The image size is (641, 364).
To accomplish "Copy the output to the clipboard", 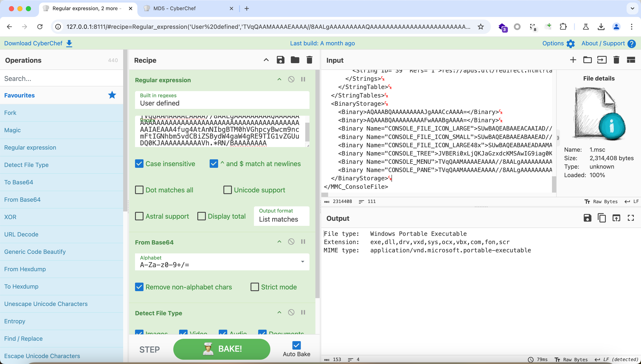I will click(602, 218).
